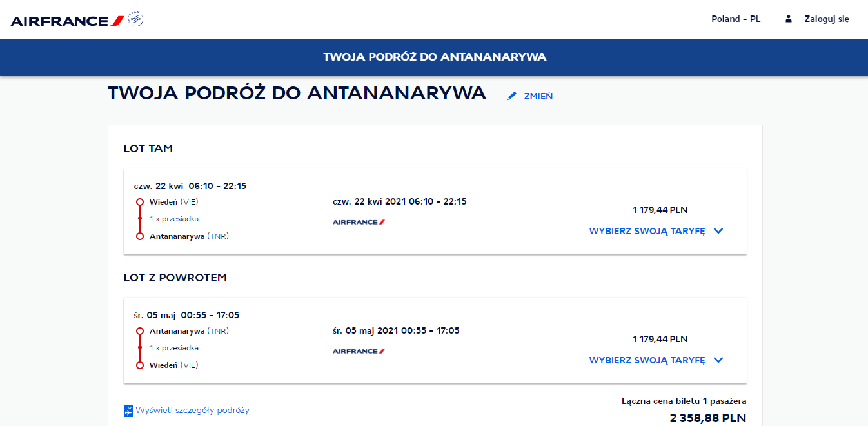The height and width of the screenshot is (426, 868).
Task: Click the Wiedeń origin stop marker on outbound route
Action: [x=140, y=202]
